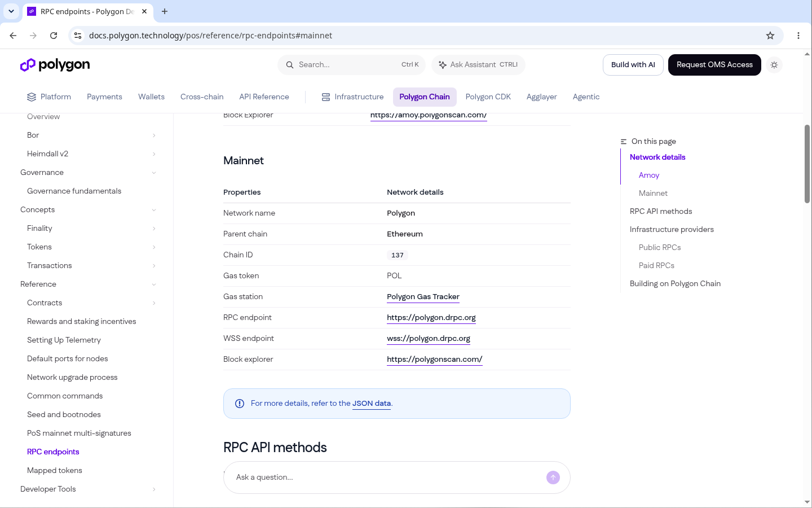Image resolution: width=812 pixels, height=508 pixels.
Task: Open the tab search dropdown arrow
Action: pyautogui.click(x=11, y=11)
